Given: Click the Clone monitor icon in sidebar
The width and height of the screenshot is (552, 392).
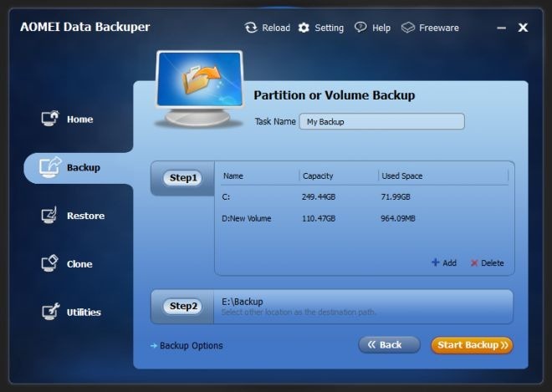Looking at the screenshot, I should (x=49, y=263).
